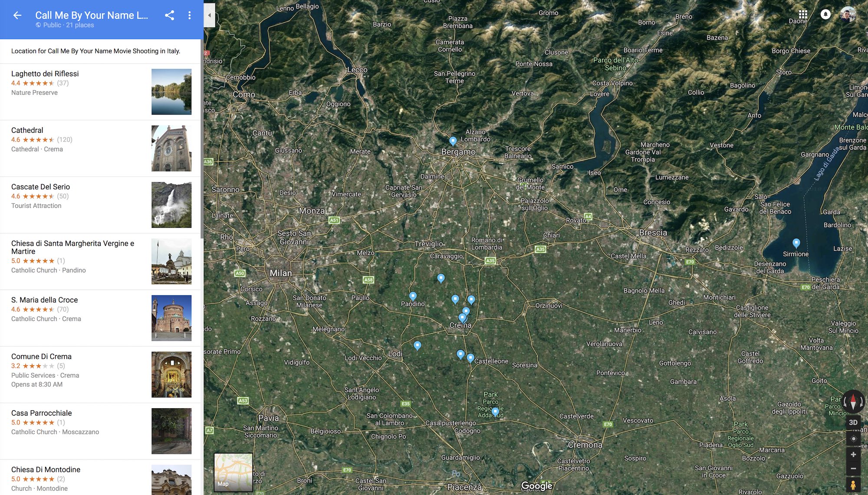View the S. Maria della Croce photo
The image size is (868, 495).
pyautogui.click(x=171, y=318)
